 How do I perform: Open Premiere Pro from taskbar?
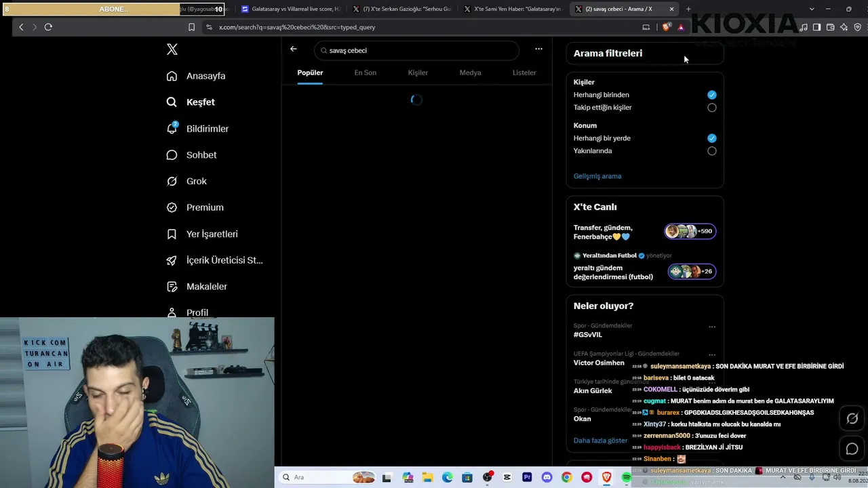pos(527,478)
